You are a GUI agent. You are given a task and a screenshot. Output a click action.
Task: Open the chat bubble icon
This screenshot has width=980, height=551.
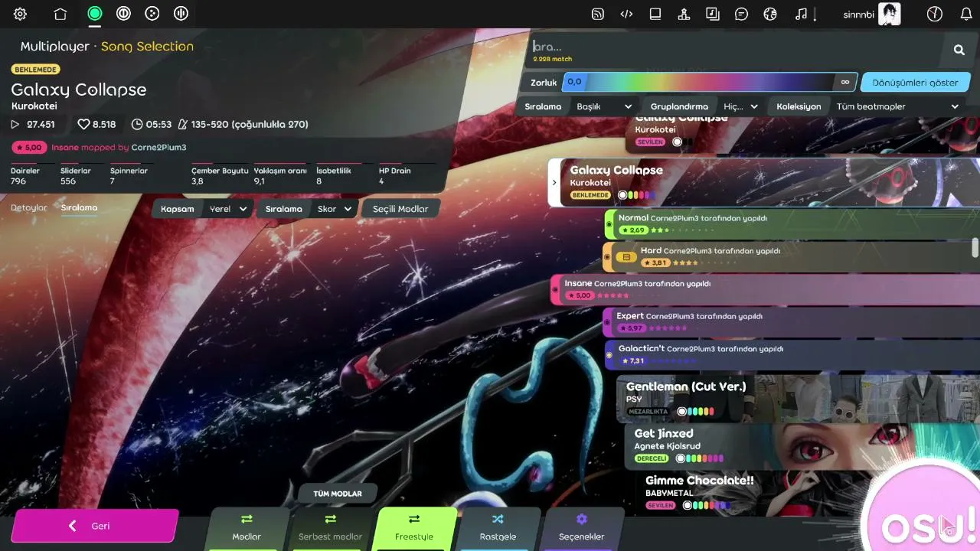[741, 14]
